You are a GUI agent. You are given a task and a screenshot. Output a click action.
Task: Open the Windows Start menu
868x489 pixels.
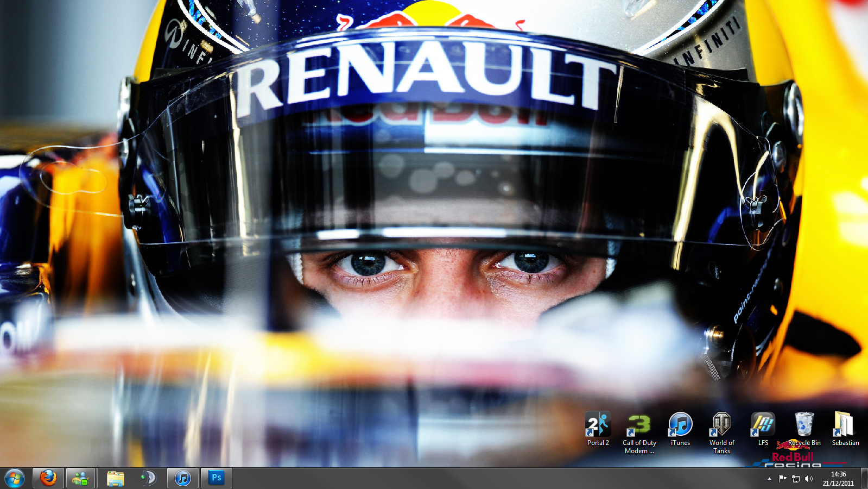[x=15, y=479]
